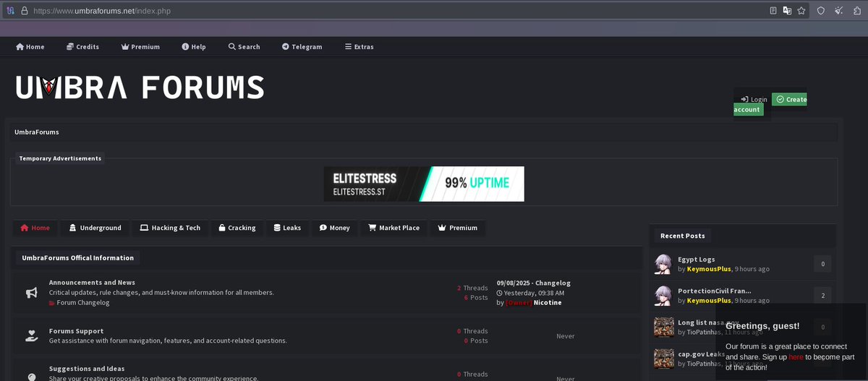Open the Telegram link in navigation
The height and width of the screenshot is (381, 868).
(x=302, y=46)
